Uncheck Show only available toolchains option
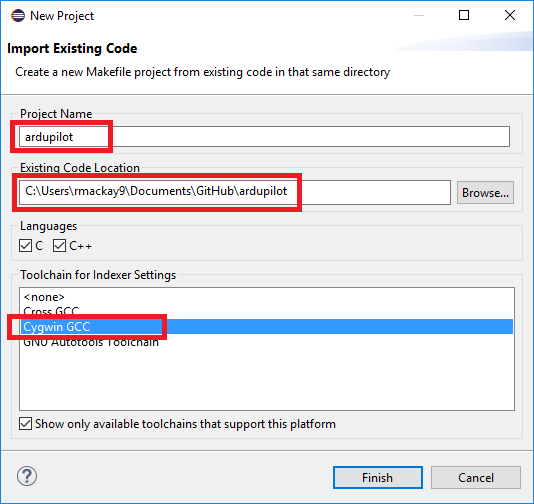 [26, 424]
